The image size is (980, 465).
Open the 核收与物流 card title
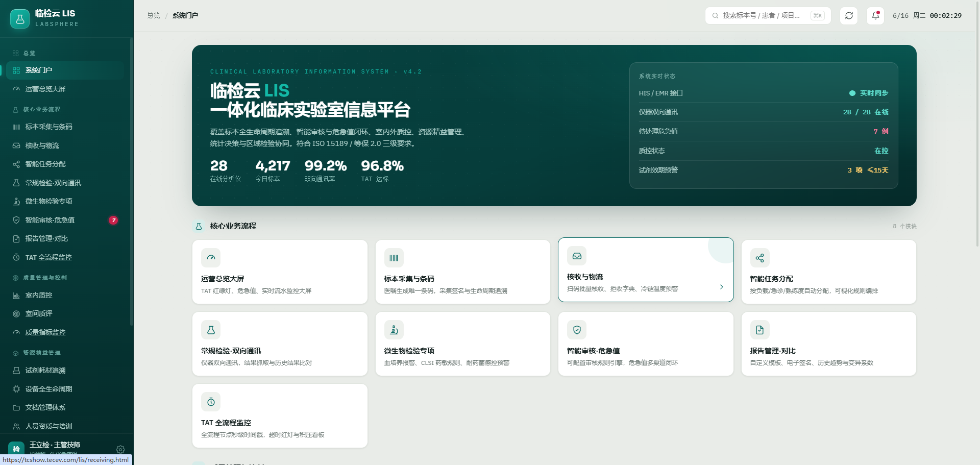(585, 277)
